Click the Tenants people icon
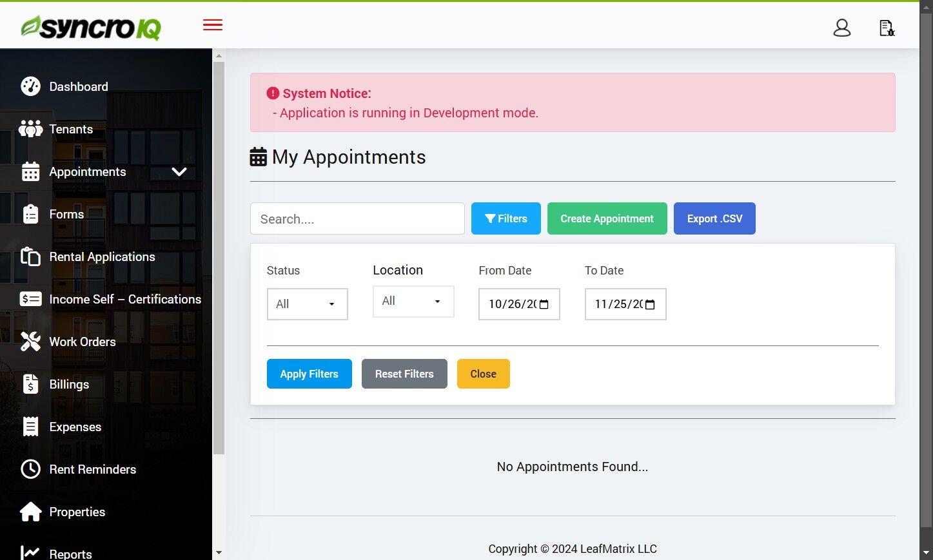This screenshot has width=933, height=560. (30, 129)
